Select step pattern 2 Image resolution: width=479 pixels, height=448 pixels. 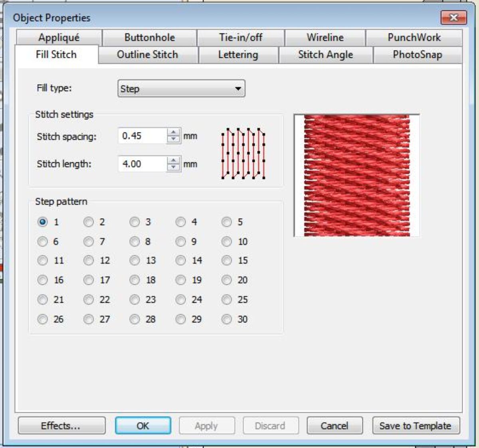(x=89, y=222)
